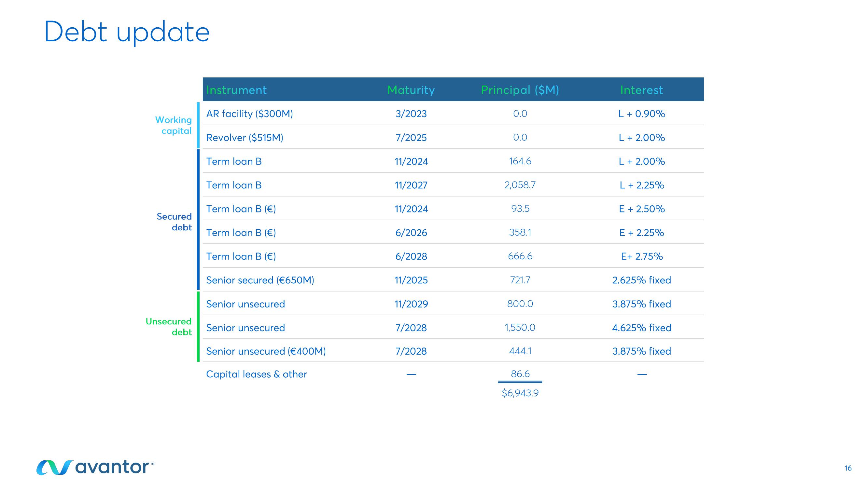Click the Avantor logo

[95, 468]
